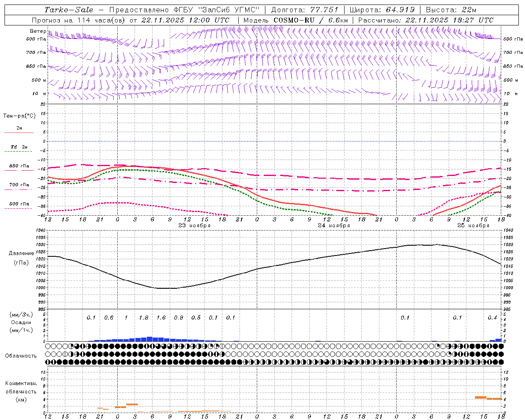Viewport: 525px width, 420px height.
Task: Click the Долгота: 77.751 header field
Action: click(x=305, y=10)
